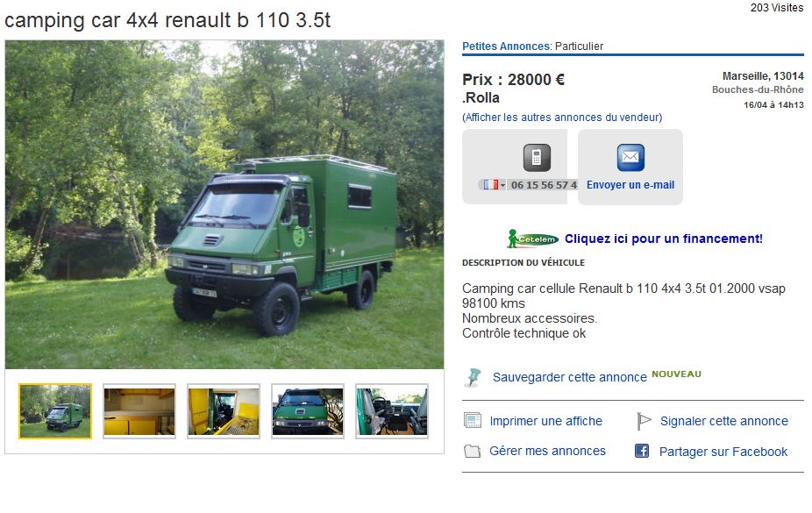
Task: Select the front view truck thumbnail
Action: coord(308,411)
